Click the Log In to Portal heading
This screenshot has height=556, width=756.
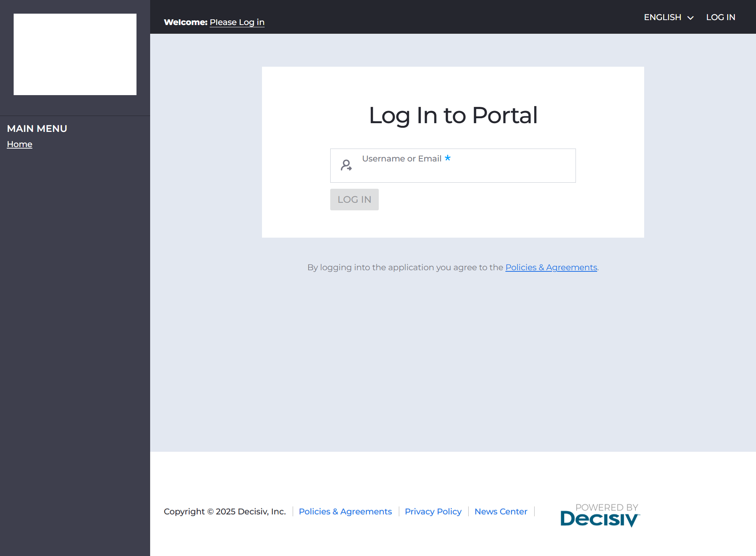[x=453, y=116]
